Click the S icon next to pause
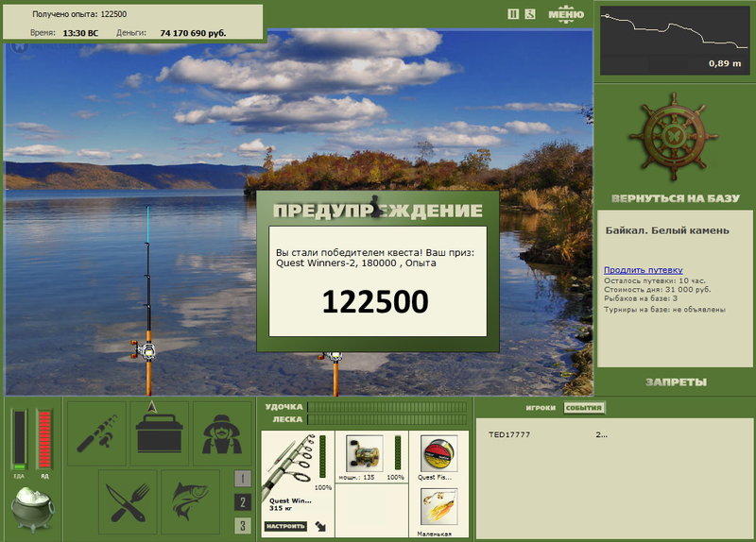Viewport: 756px width, 542px height. pos(530,14)
